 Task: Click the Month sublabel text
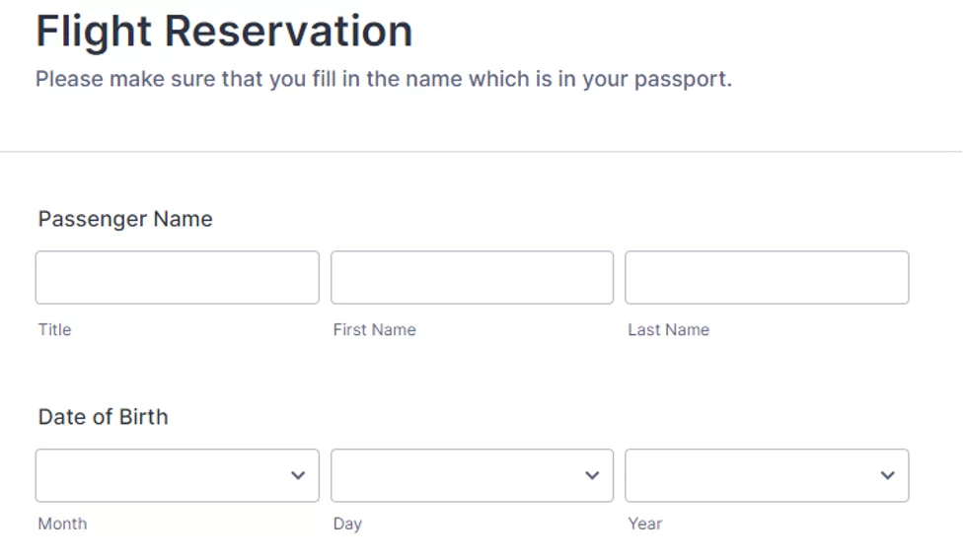(62, 524)
